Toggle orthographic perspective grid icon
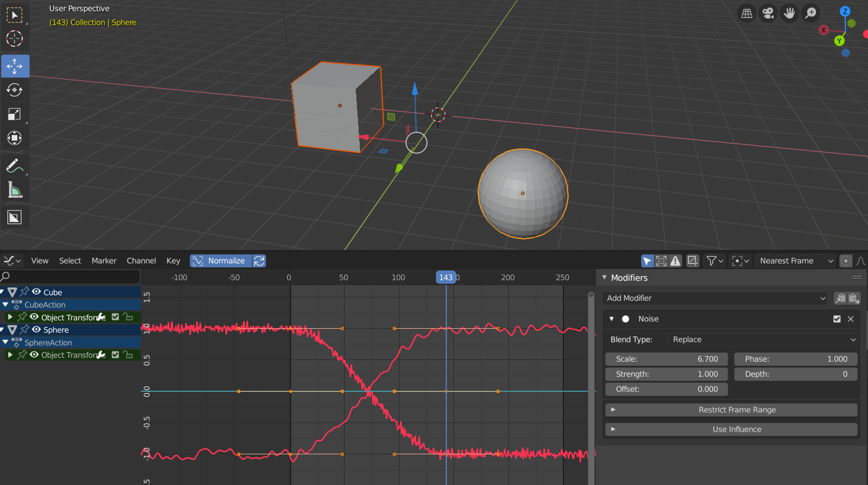This screenshot has width=868, height=485. pyautogui.click(x=747, y=13)
